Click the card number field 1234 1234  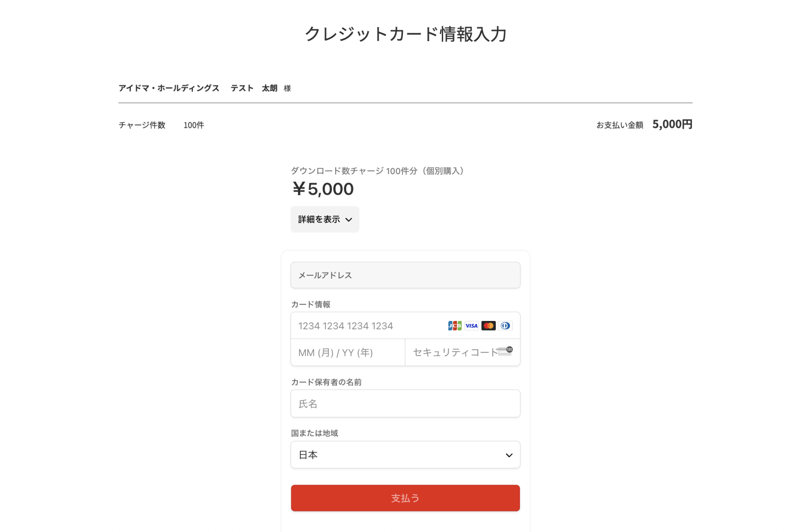click(x=367, y=326)
